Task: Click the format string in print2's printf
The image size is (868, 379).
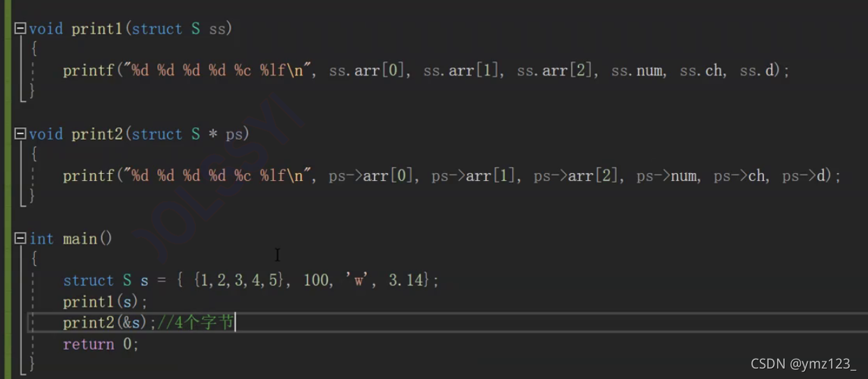Action: coord(217,176)
